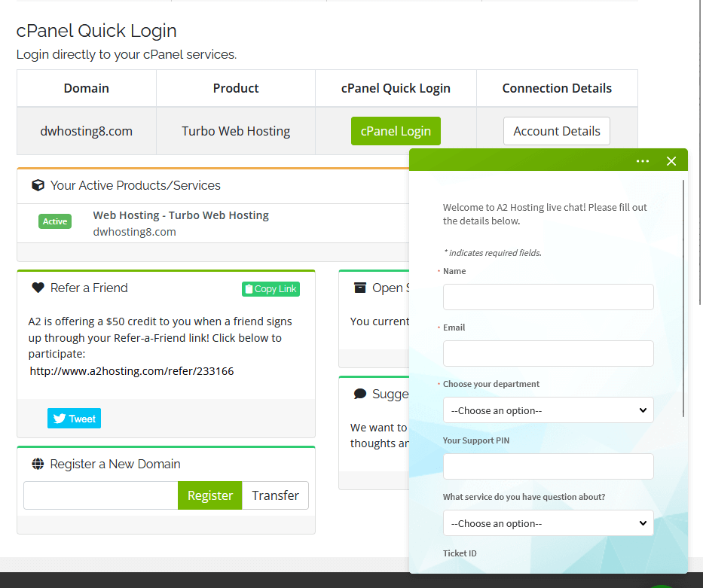Viewport: 703px width, 588px height.
Task: Click the cPanel Quick Login column header
Action: tap(396, 88)
